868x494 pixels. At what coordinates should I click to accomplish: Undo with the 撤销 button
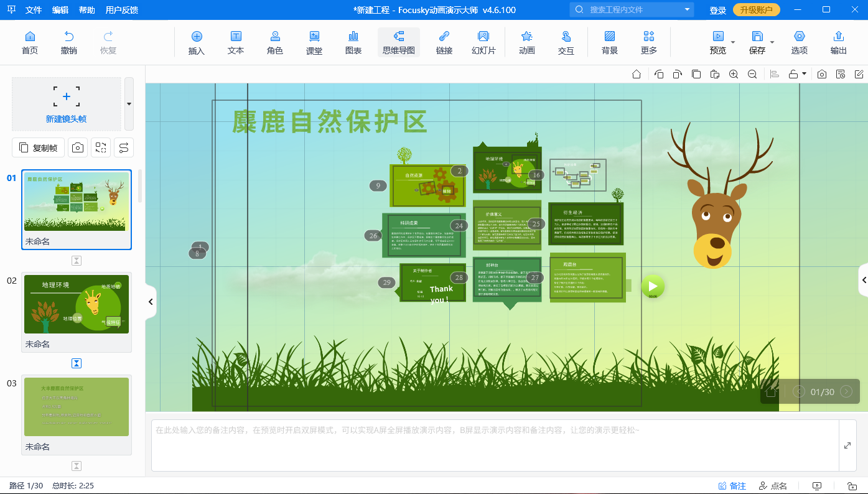click(69, 42)
